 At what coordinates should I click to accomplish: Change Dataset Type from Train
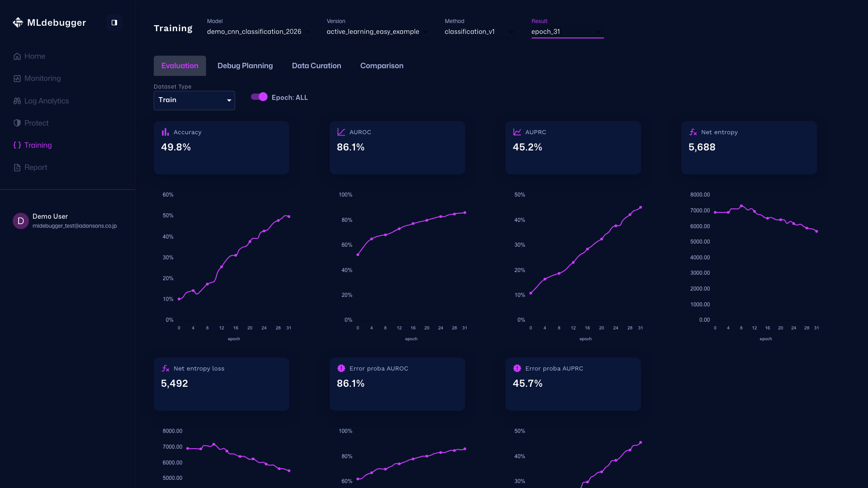[194, 100]
